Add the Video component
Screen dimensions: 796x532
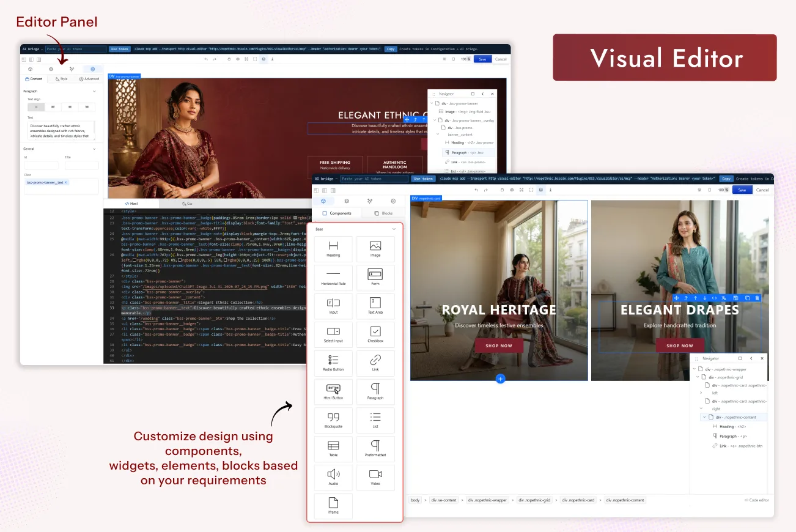[375, 478]
